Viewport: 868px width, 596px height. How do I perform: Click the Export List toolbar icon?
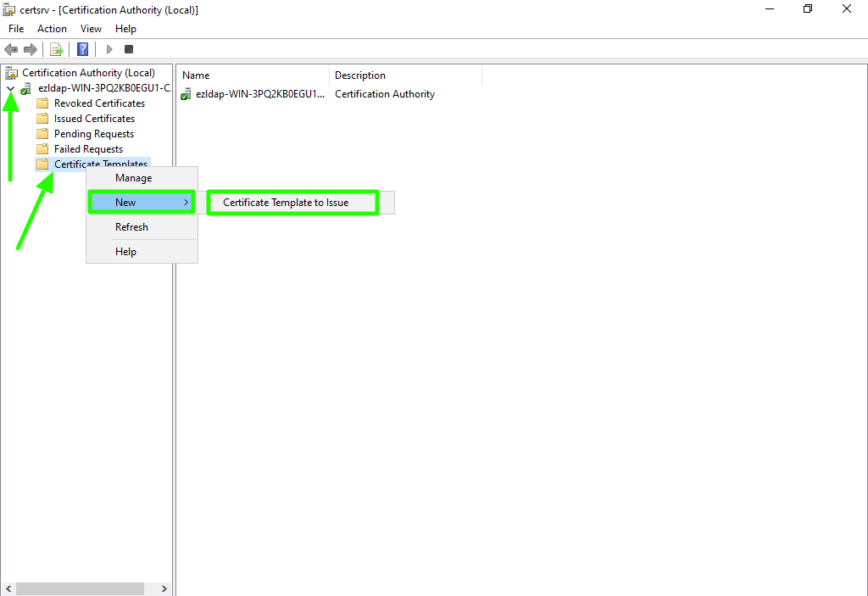[x=57, y=49]
